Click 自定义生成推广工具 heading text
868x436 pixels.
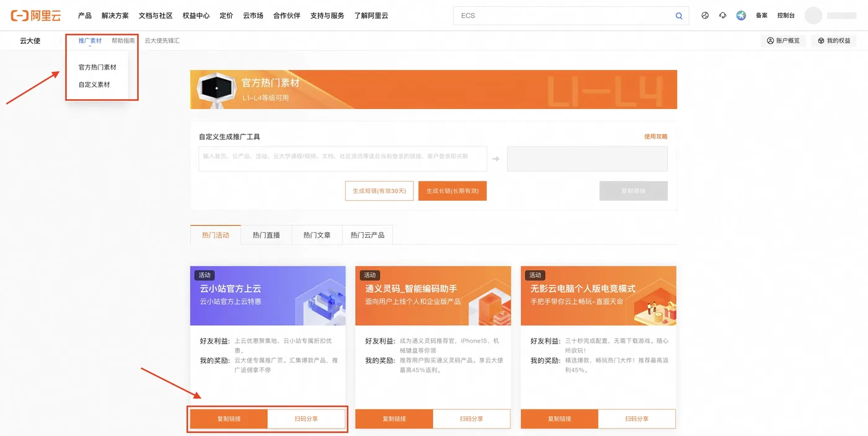pyautogui.click(x=229, y=137)
